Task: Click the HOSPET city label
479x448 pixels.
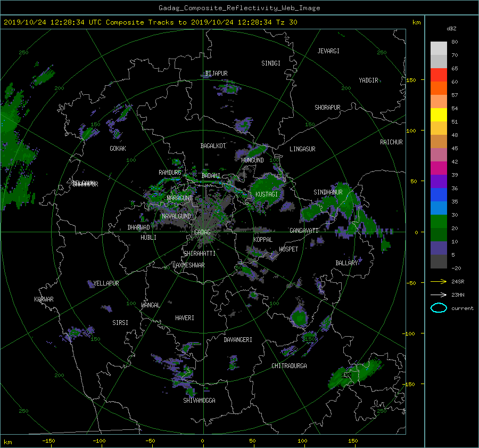Action: (288, 249)
